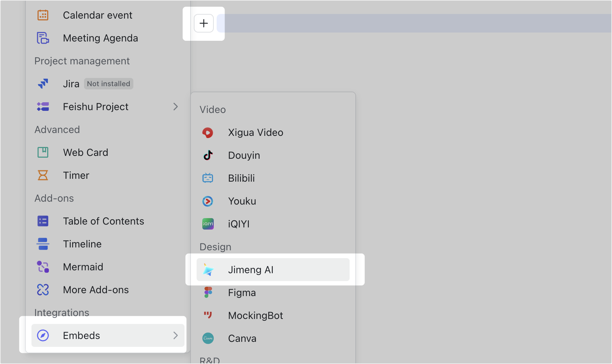Click the Mermaid diagram icon

point(43,267)
